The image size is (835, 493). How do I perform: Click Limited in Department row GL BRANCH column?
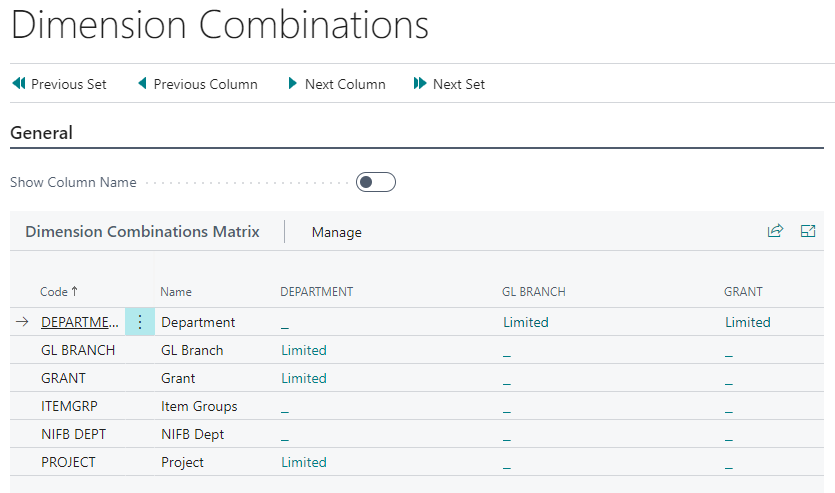coord(525,322)
